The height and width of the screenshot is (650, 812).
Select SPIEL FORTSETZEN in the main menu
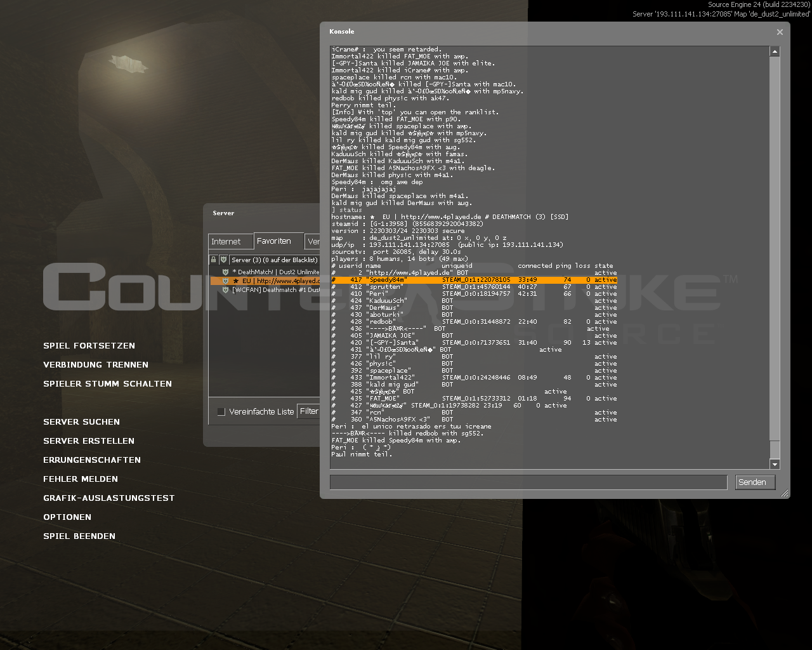[x=89, y=346]
